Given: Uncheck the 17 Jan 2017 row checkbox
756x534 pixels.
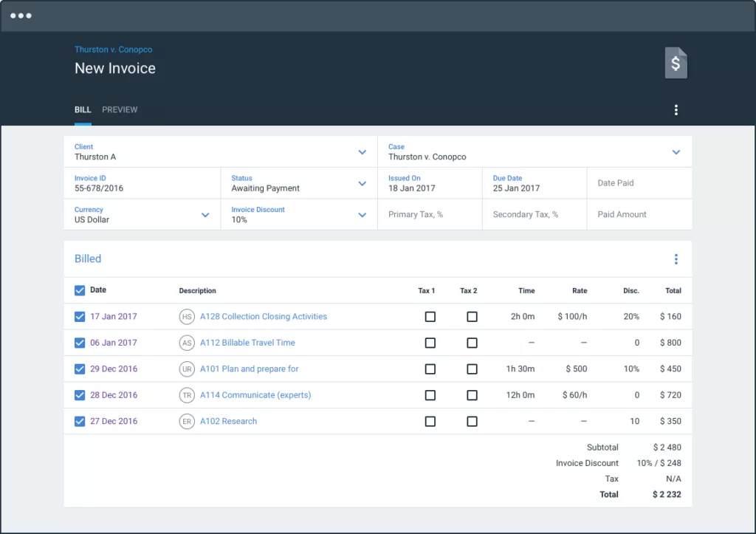Looking at the screenshot, I should (x=80, y=316).
